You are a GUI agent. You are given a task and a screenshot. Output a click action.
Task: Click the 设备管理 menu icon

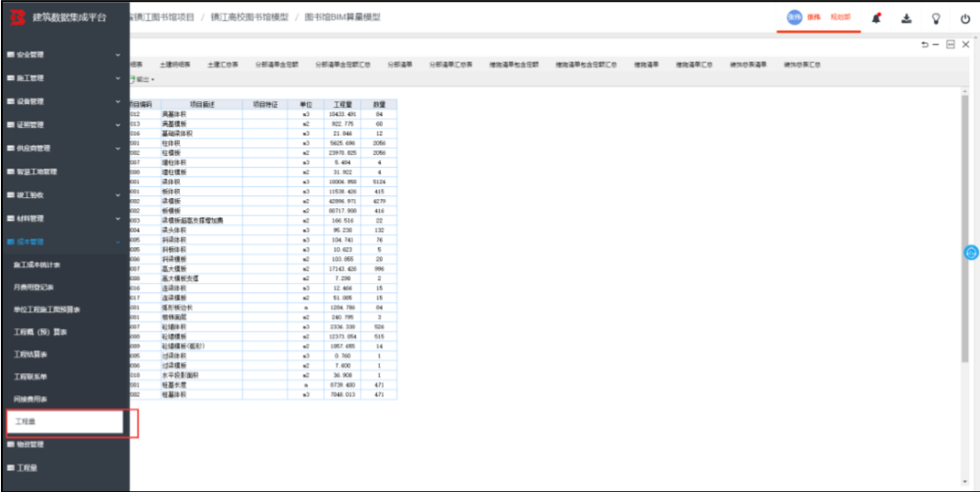click(x=11, y=101)
